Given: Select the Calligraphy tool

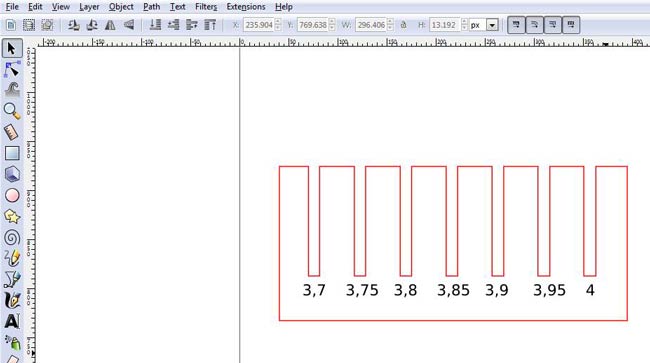Looking at the screenshot, I should 12,300.
